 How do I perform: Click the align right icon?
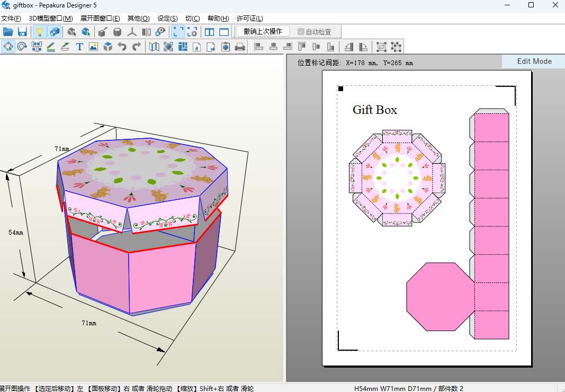pyautogui.click(x=287, y=47)
